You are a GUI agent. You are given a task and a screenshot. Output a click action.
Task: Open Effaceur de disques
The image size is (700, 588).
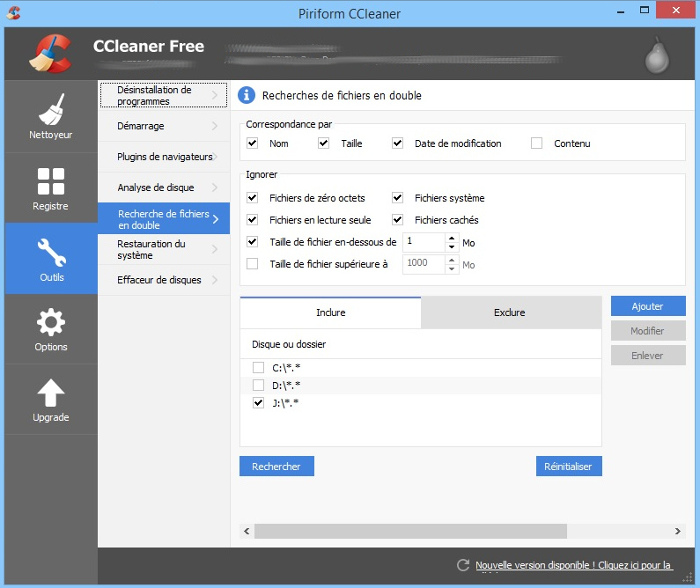tap(163, 280)
